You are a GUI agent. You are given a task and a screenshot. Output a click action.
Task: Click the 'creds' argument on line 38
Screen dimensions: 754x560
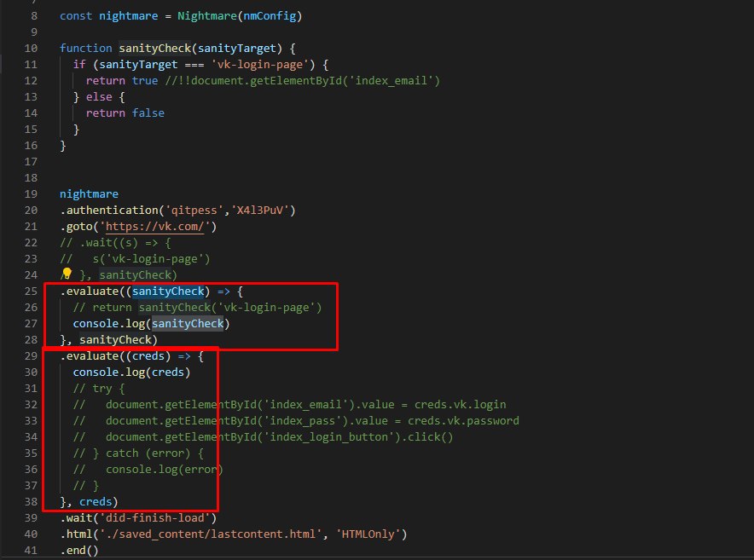96,502
